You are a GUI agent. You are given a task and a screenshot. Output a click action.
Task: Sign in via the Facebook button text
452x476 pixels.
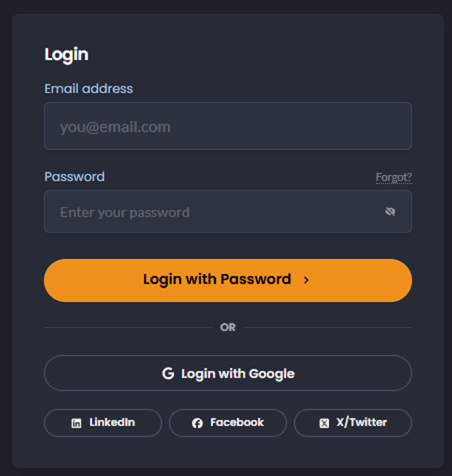point(237,422)
